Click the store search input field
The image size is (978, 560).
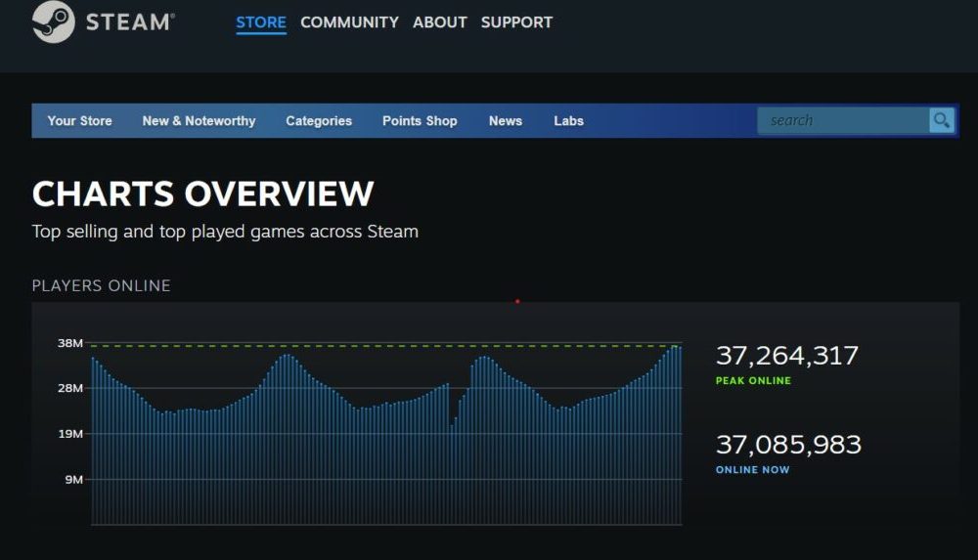click(x=843, y=120)
